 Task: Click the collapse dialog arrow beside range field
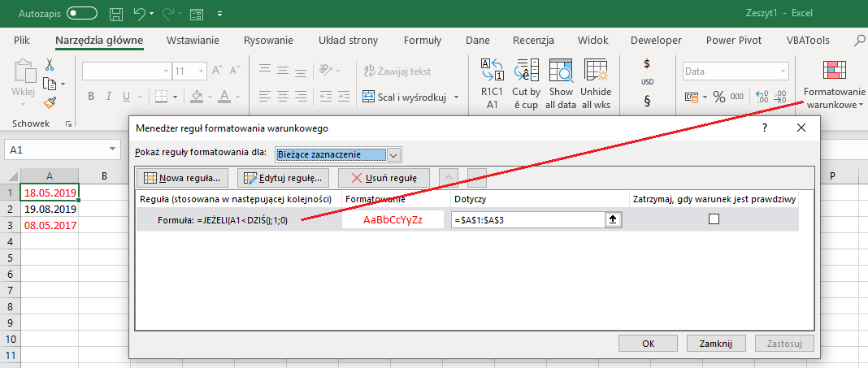point(614,219)
